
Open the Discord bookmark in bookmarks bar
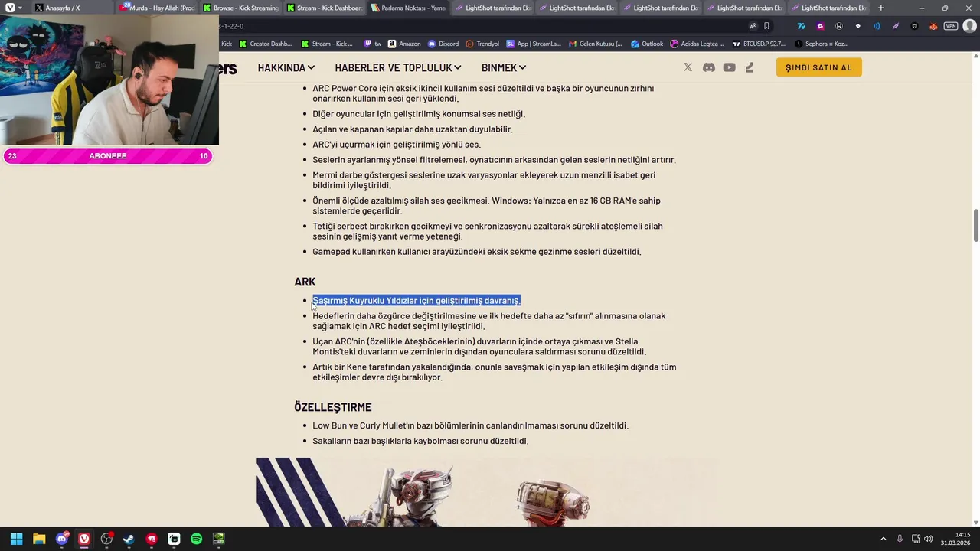pyautogui.click(x=443, y=44)
